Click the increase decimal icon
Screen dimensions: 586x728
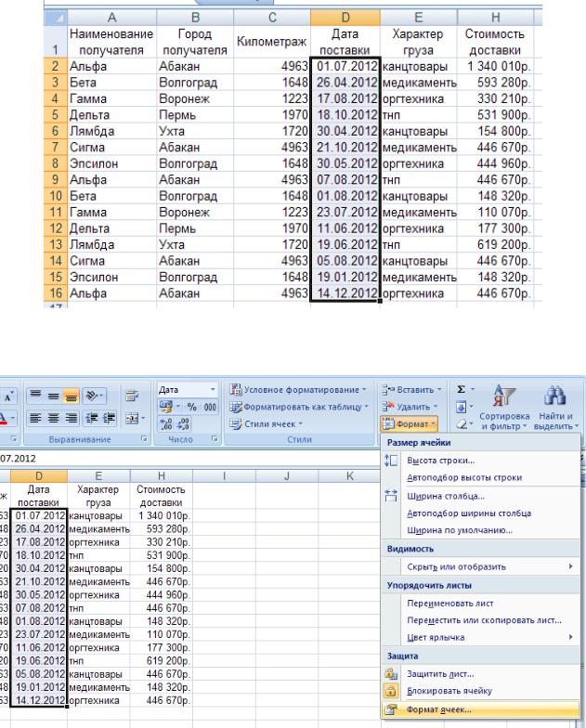coord(166,423)
